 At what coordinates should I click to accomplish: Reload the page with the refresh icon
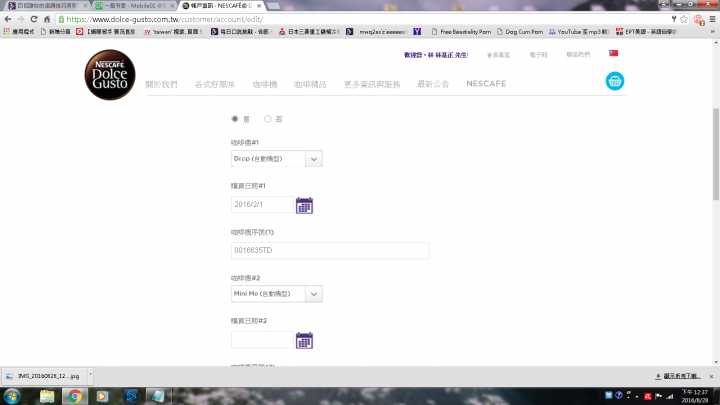(x=34, y=19)
